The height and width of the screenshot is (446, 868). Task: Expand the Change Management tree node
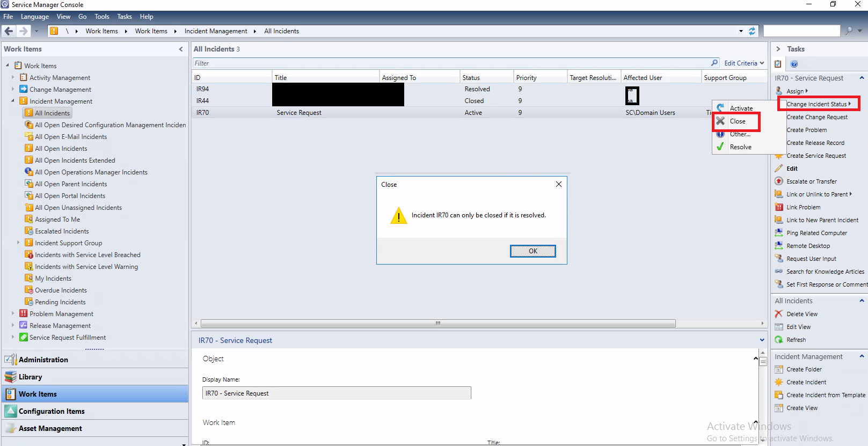13,89
